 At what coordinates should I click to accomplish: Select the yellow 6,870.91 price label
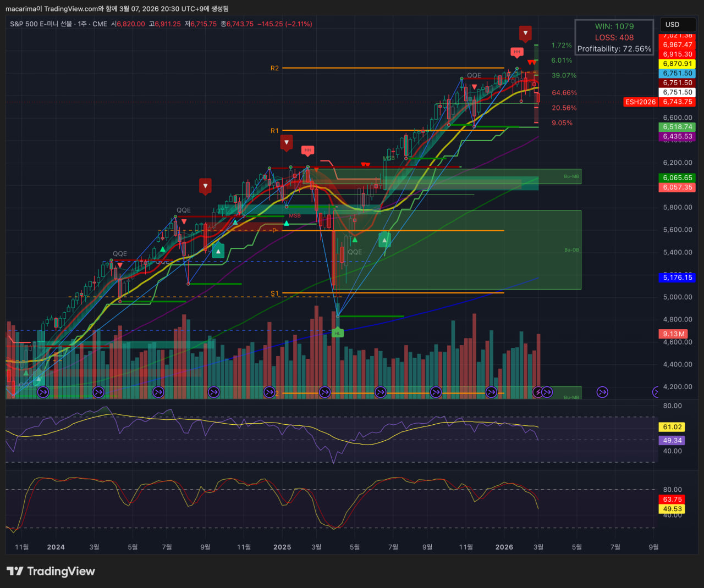pos(677,64)
